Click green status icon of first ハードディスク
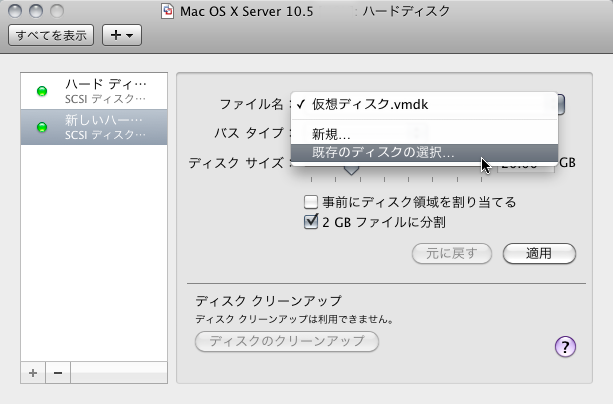Image resolution: width=613 pixels, height=404 pixels. pos(42,91)
